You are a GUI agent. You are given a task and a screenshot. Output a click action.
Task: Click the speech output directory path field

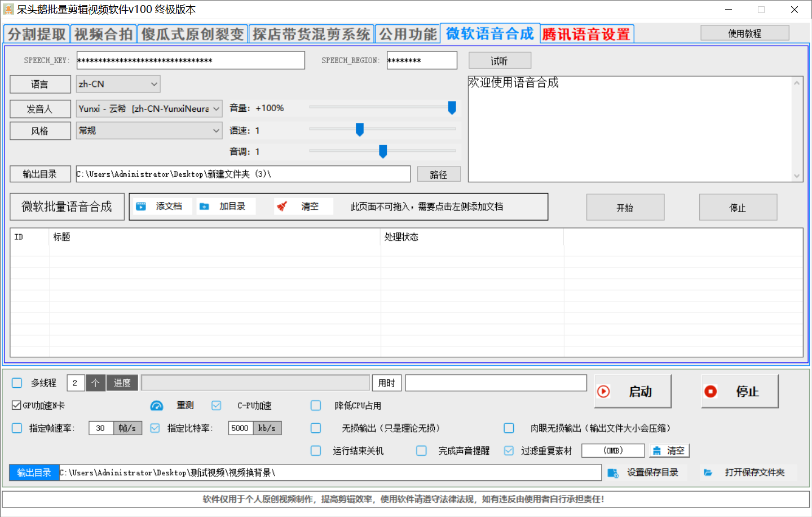[x=243, y=174]
